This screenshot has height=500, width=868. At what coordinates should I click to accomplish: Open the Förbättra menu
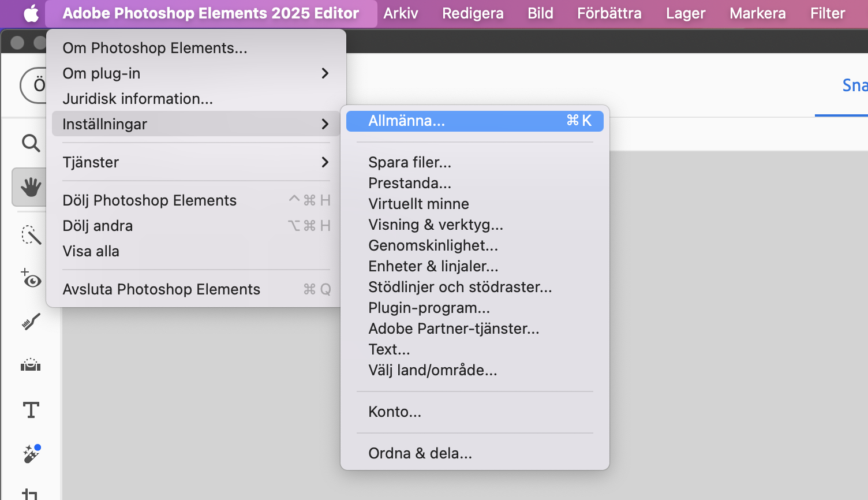[609, 13]
